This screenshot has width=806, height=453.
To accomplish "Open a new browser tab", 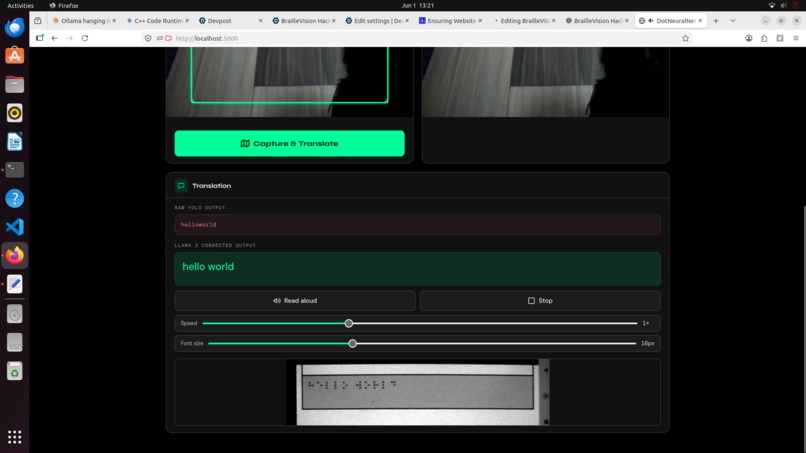I will pos(716,21).
